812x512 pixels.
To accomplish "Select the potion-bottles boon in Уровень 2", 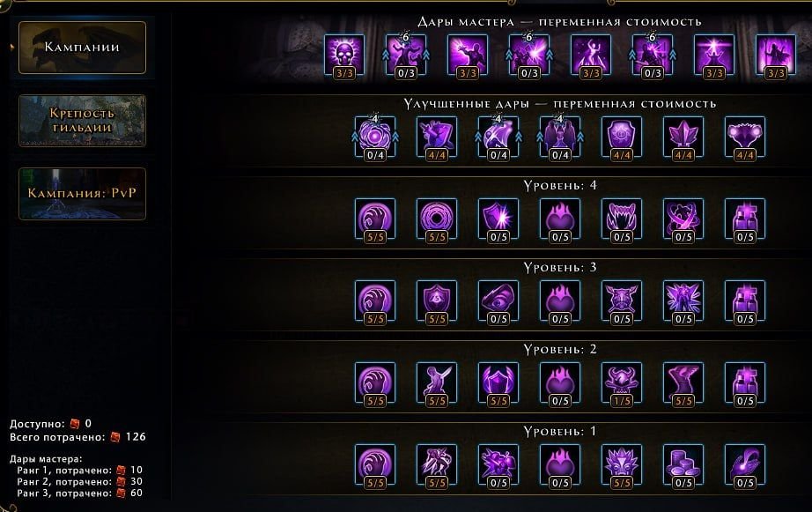I will coord(745,384).
